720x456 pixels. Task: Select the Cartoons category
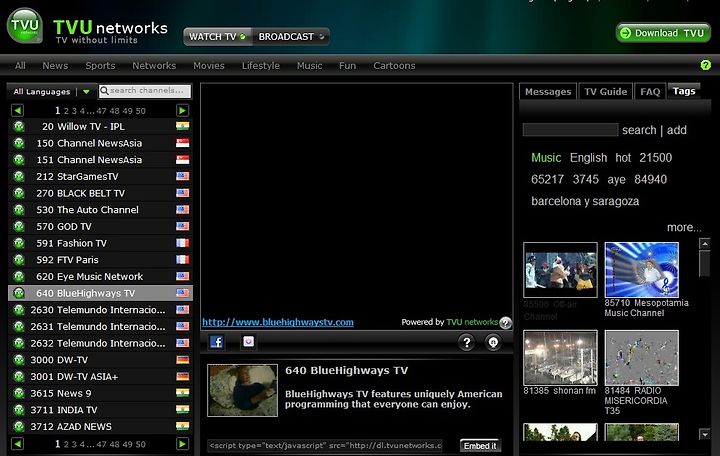click(x=394, y=66)
